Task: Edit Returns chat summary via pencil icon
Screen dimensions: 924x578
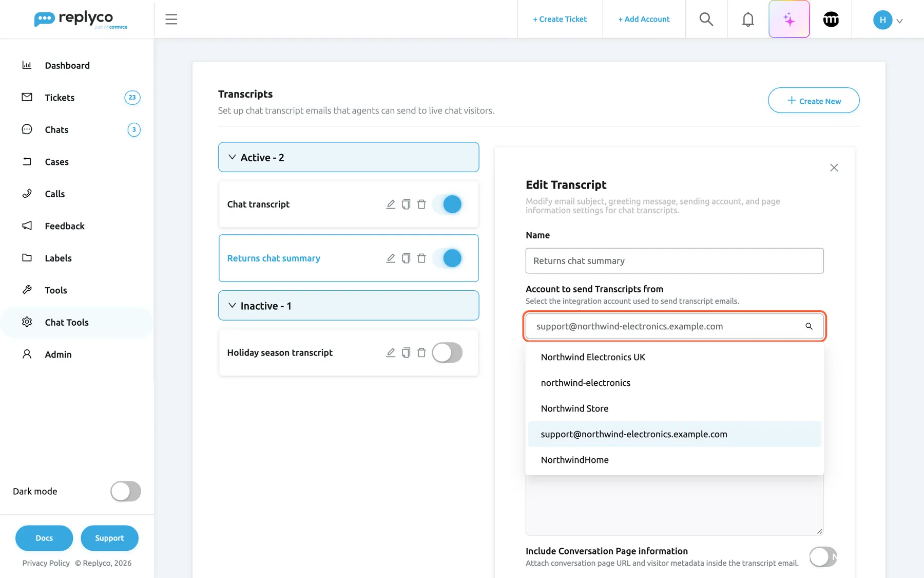Action: 391,258
